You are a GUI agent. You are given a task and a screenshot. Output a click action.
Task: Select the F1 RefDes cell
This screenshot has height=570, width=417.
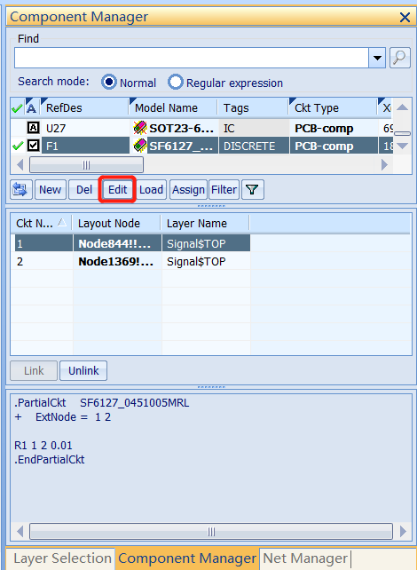coord(85,146)
